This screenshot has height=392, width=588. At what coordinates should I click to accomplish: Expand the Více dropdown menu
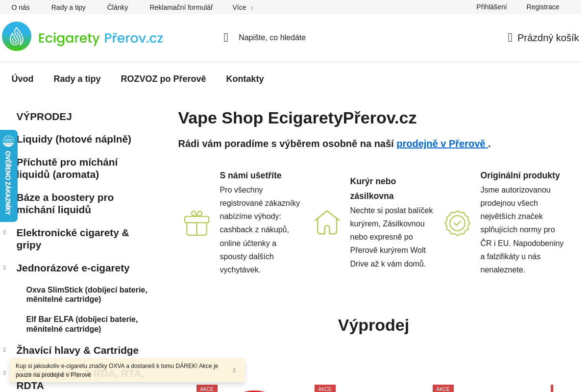pyautogui.click(x=243, y=7)
